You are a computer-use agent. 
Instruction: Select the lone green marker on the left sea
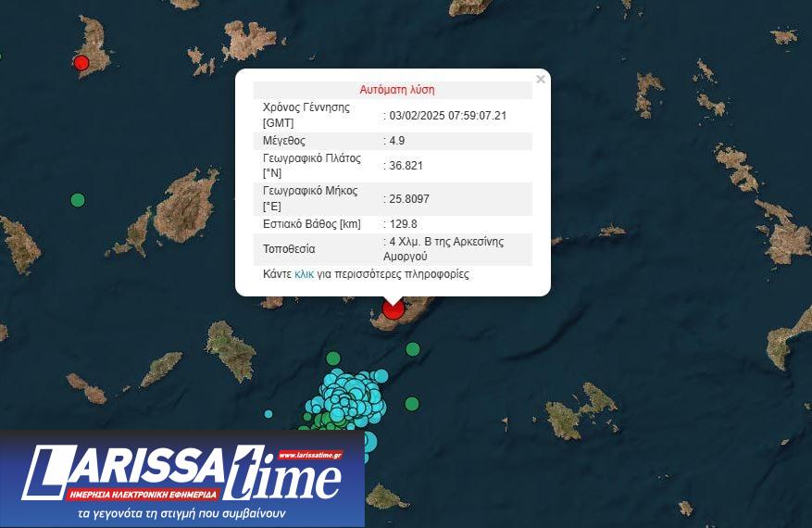coord(78,200)
